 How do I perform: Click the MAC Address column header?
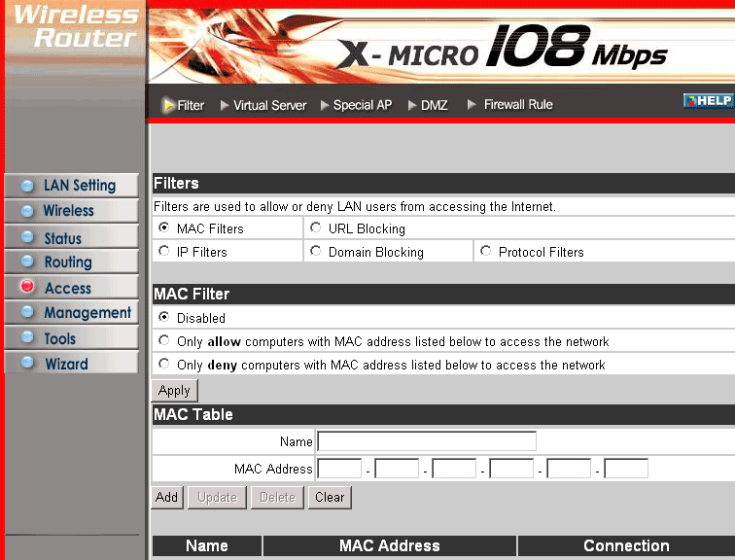point(390,546)
